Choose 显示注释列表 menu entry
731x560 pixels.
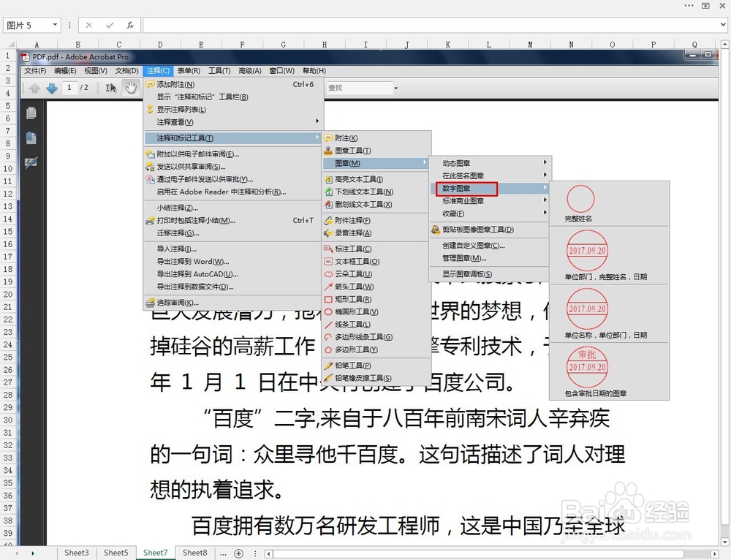coord(233,110)
